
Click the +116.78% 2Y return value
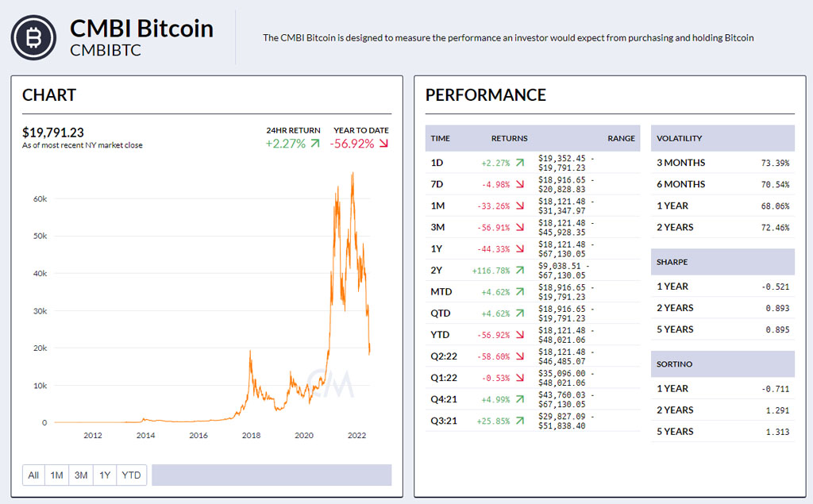(491, 271)
